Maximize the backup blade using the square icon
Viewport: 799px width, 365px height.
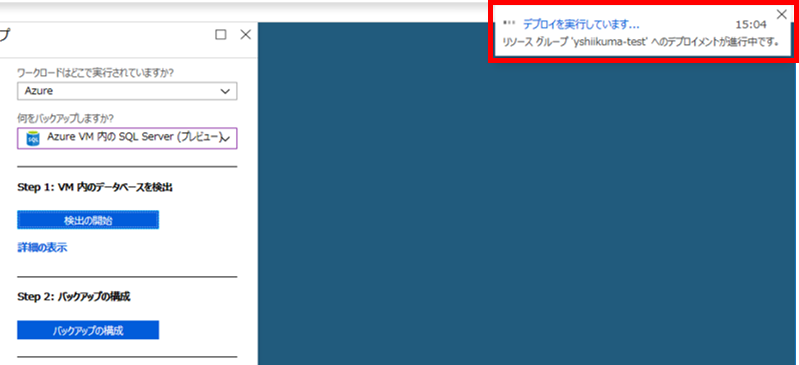(221, 35)
